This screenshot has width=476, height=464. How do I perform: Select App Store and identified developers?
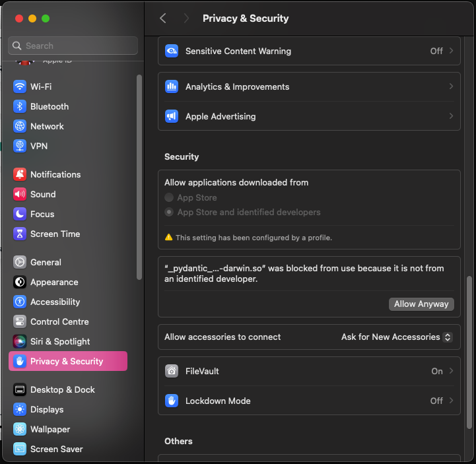170,213
